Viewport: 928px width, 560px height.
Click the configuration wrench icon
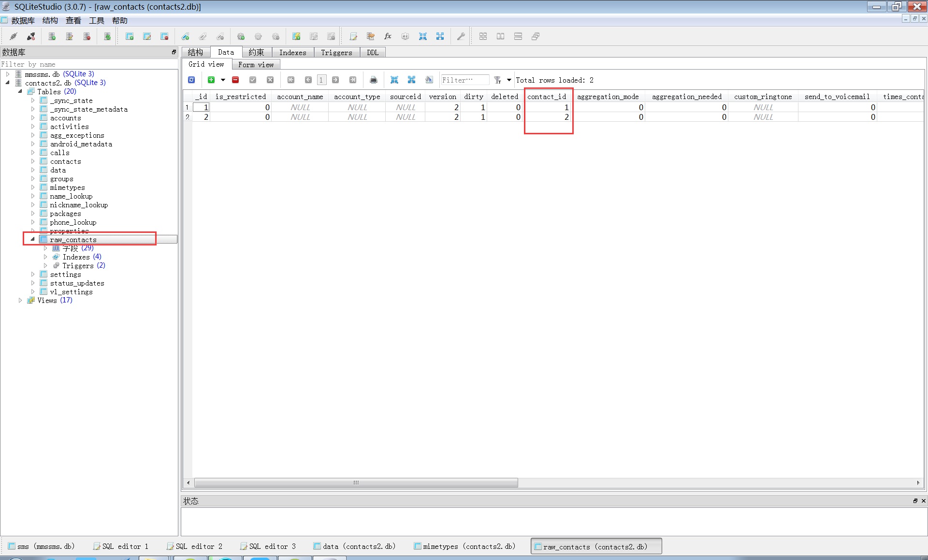click(x=461, y=36)
